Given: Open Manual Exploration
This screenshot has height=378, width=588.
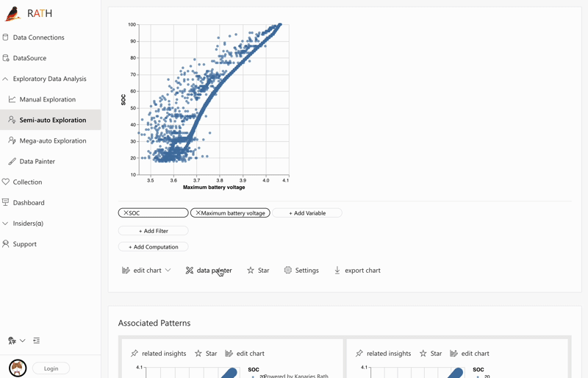Looking at the screenshot, I should [x=47, y=99].
